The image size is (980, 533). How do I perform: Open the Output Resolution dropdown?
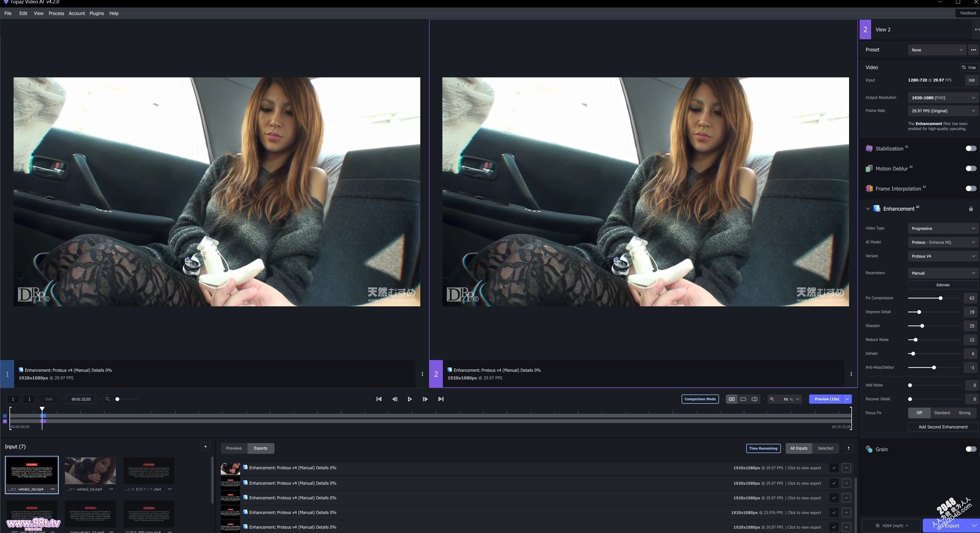tap(943, 98)
